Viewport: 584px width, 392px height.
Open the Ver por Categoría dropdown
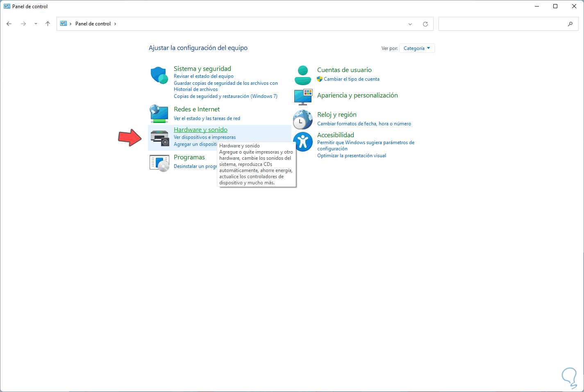pyautogui.click(x=417, y=48)
